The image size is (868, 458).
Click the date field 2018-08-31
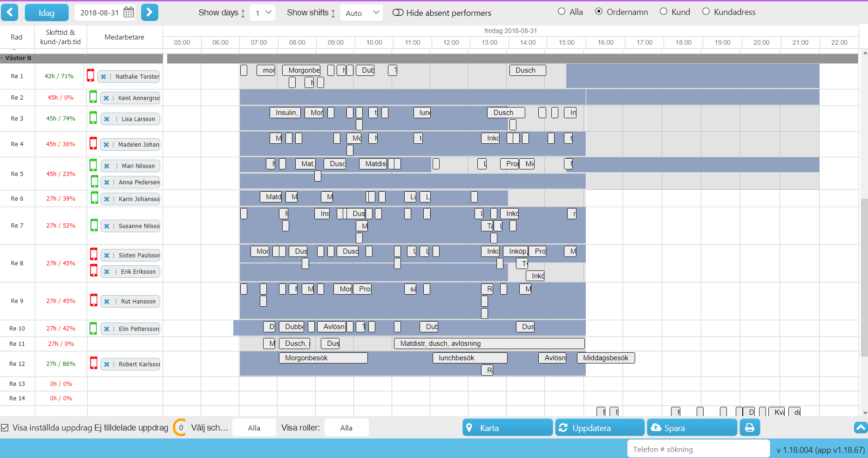pyautogui.click(x=99, y=13)
